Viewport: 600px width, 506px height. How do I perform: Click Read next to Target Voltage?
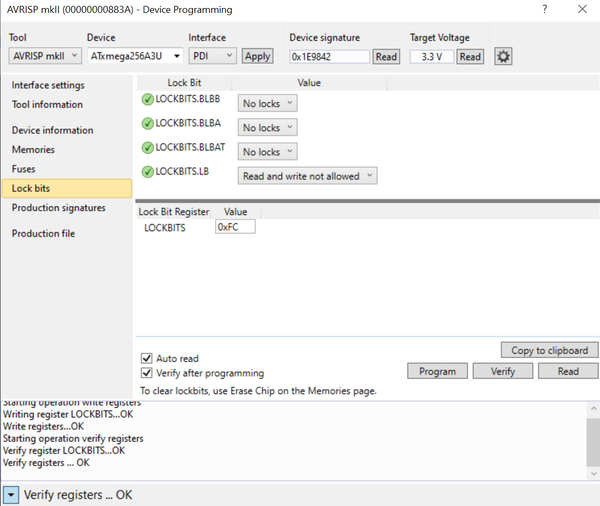pyautogui.click(x=470, y=57)
